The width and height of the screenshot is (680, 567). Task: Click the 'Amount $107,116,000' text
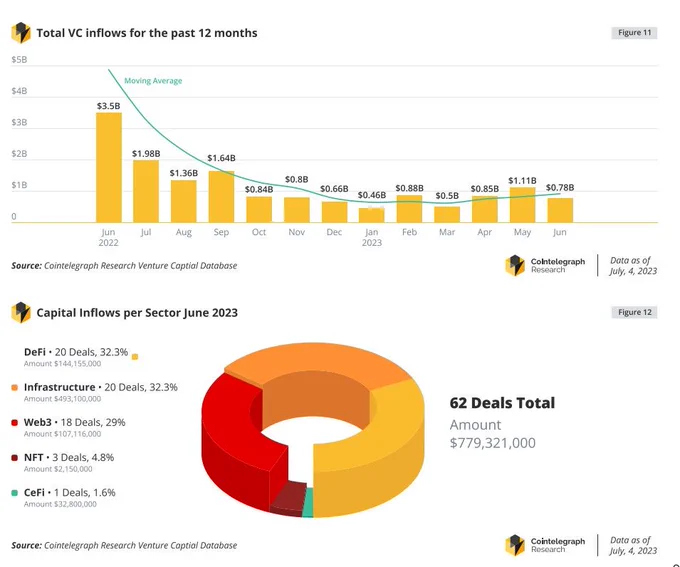coord(62,434)
